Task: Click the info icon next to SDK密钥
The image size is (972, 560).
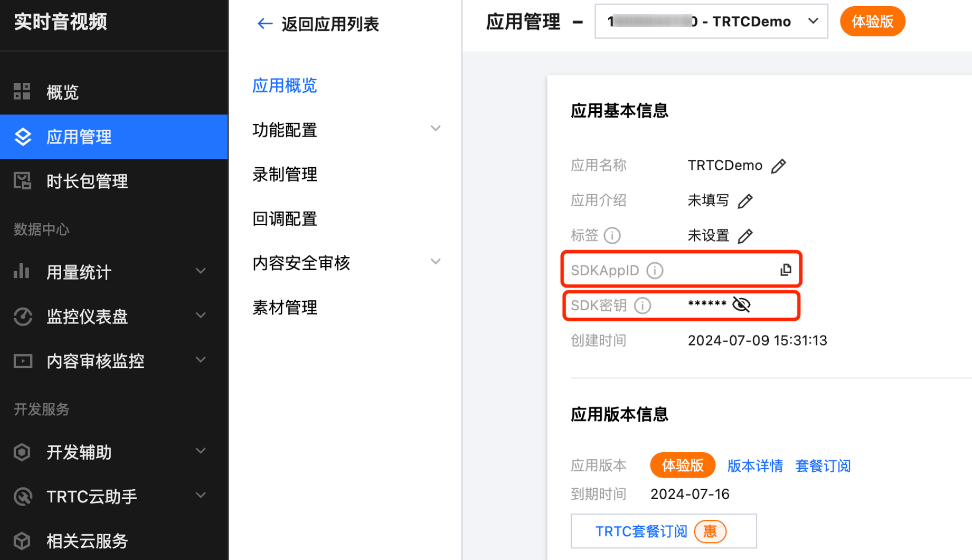Action: [x=642, y=305]
